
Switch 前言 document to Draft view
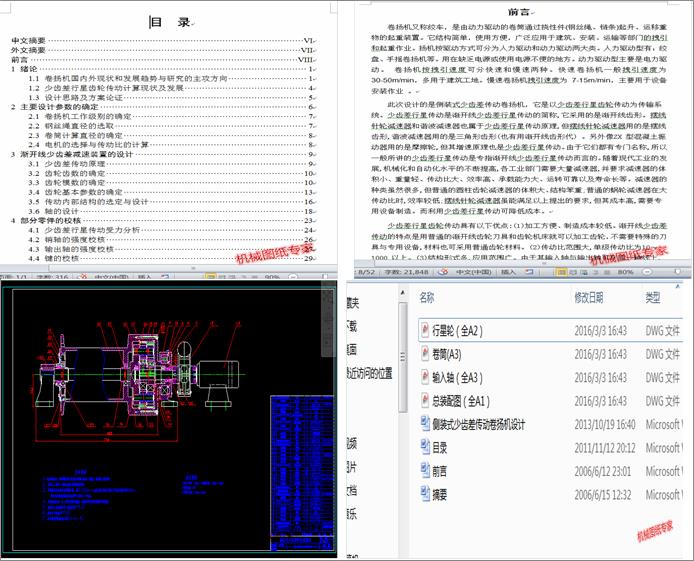tap(606, 272)
